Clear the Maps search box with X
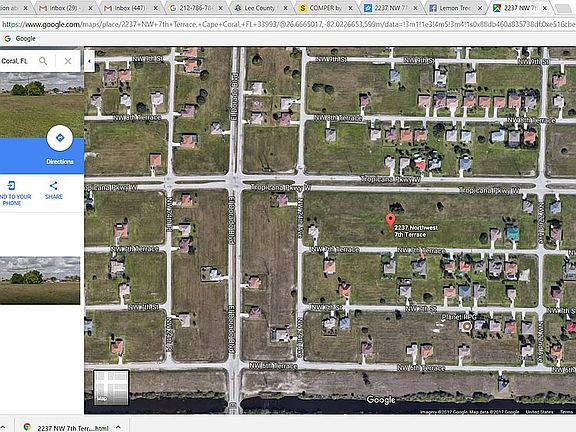 68,61
